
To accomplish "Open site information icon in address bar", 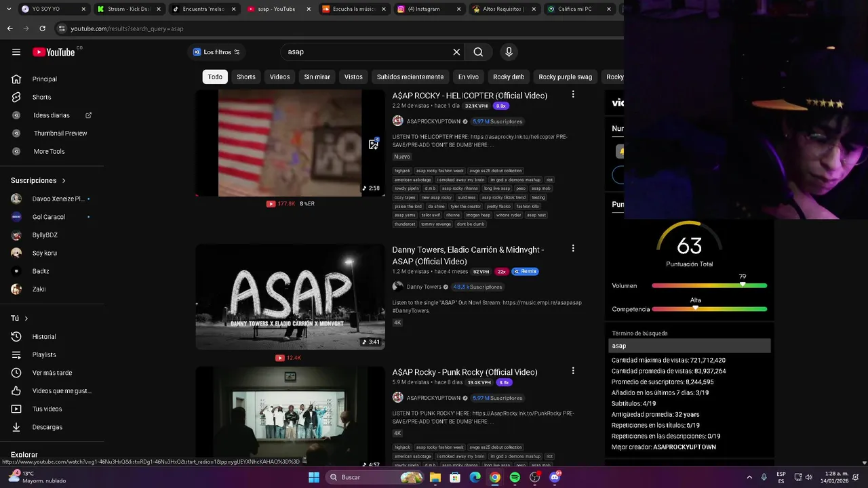I will [62, 28].
